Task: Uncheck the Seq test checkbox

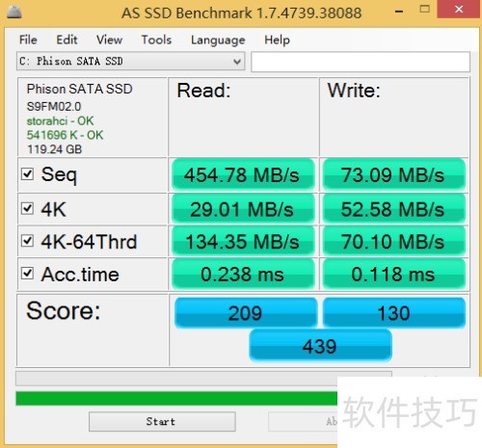Action: click(27, 174)
